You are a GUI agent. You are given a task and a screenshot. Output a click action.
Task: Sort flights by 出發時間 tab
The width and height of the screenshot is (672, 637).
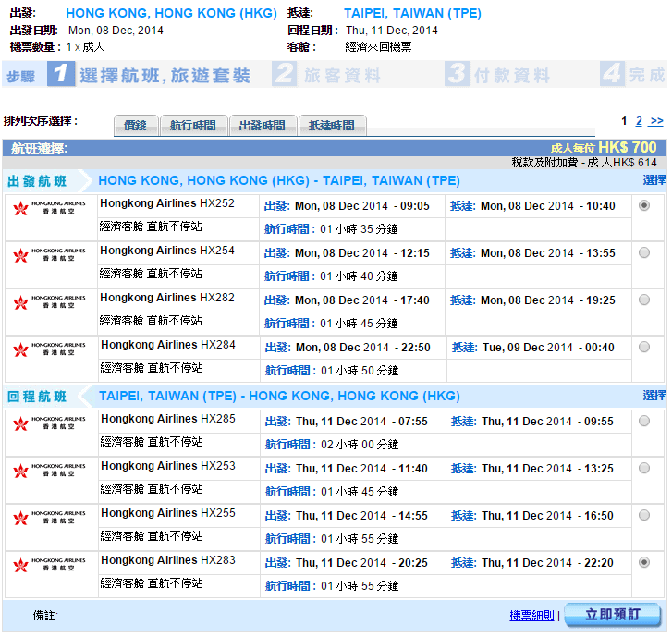(x=263, y=126)
